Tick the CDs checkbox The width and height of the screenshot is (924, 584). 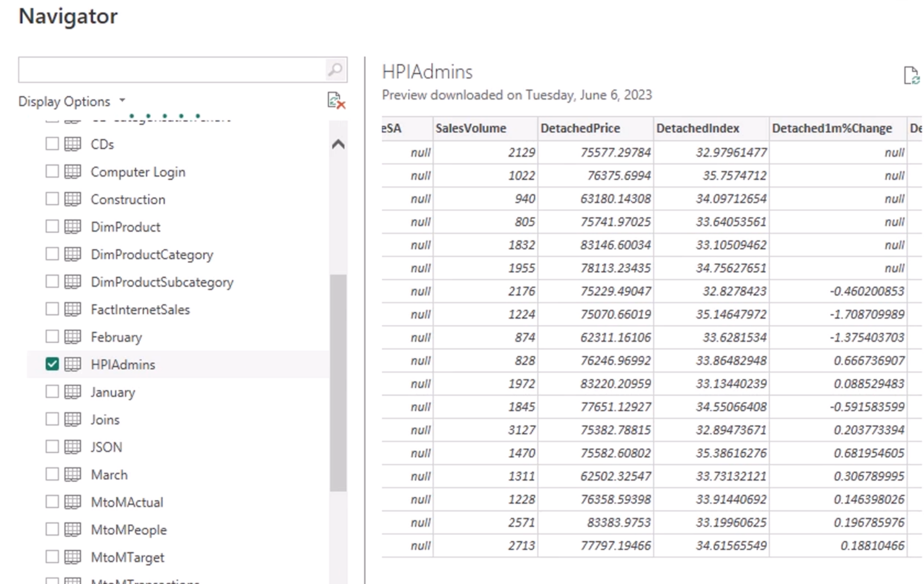pyautogui.click(x=52, y=144)
